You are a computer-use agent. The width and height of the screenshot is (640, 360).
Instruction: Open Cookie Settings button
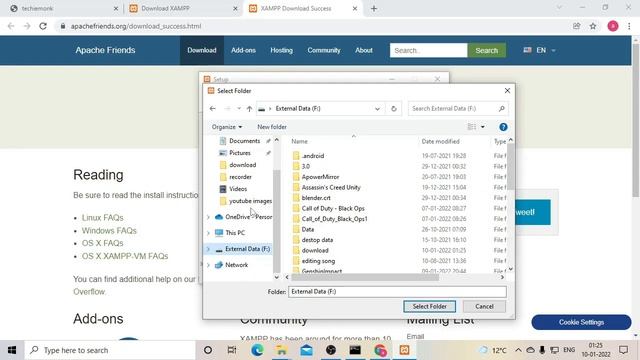[x=581, y=322]
